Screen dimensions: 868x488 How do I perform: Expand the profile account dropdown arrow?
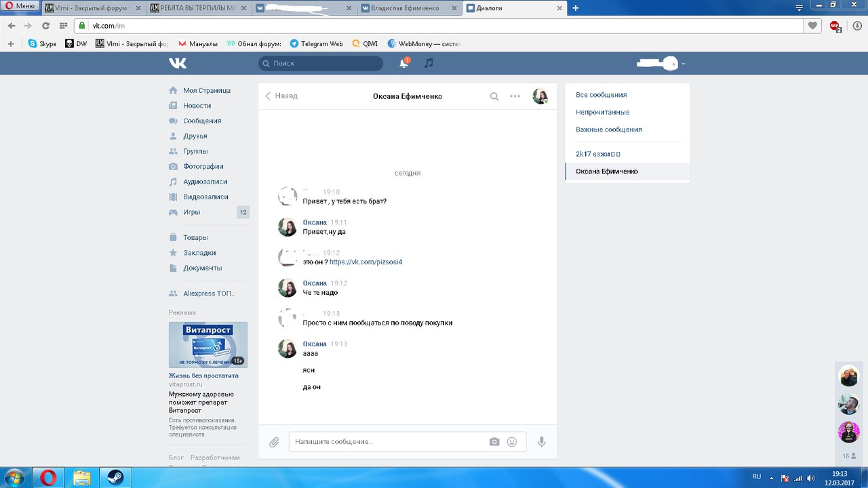point(684,64)
